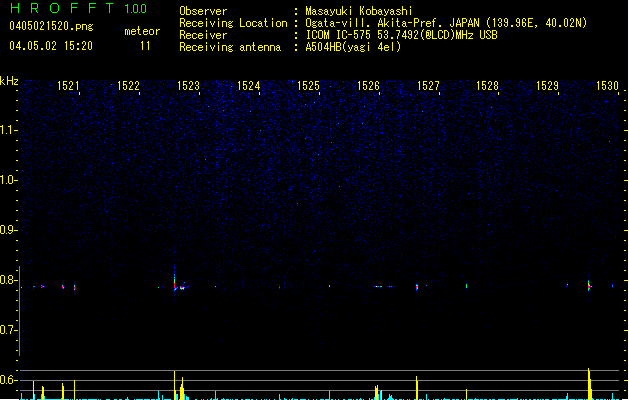Click the Receiver label

coord(203,35)
